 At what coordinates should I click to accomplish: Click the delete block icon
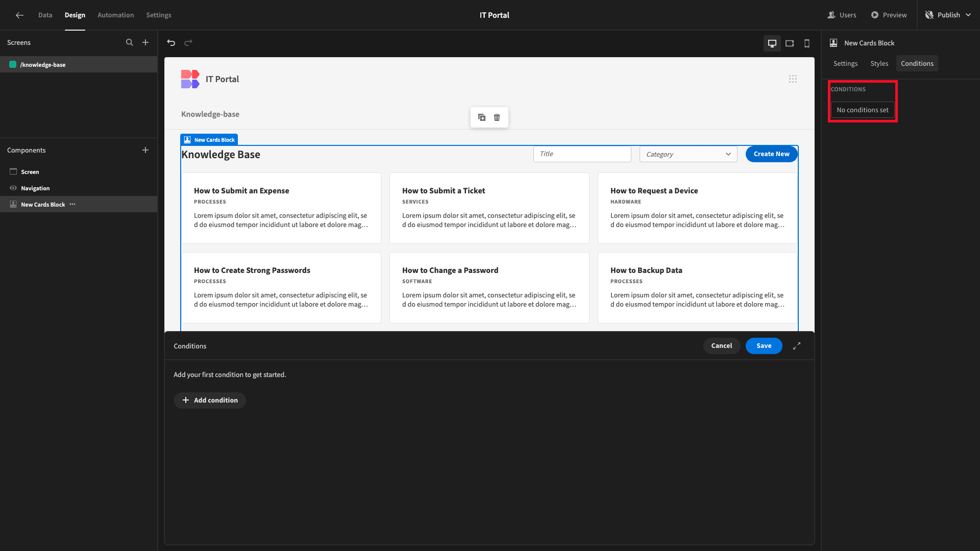click(497, 117)
